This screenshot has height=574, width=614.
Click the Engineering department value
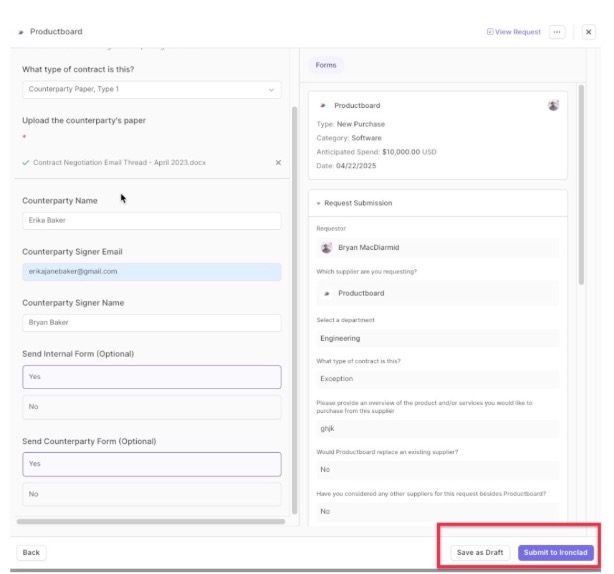click(x=340, y=338)
